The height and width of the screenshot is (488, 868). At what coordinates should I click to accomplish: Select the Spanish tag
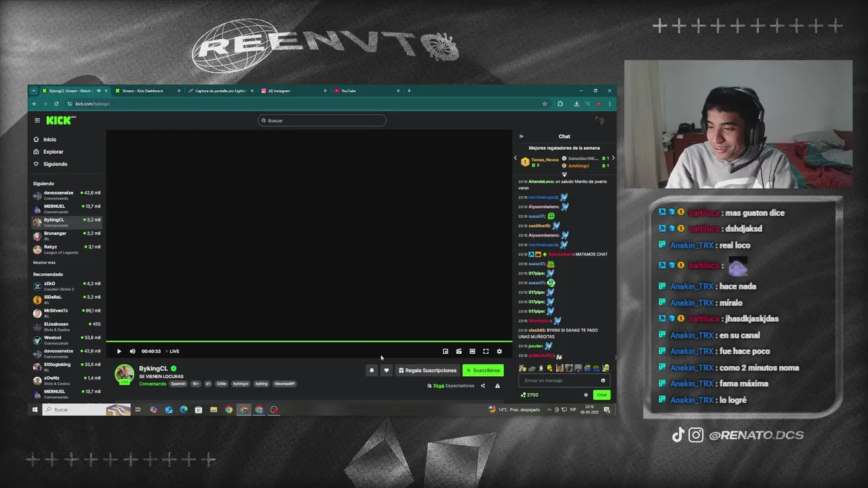point(178,384)
